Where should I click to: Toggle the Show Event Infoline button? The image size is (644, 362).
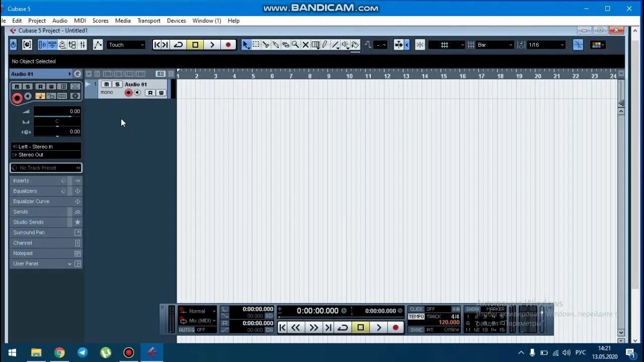[x=52, y=45]
